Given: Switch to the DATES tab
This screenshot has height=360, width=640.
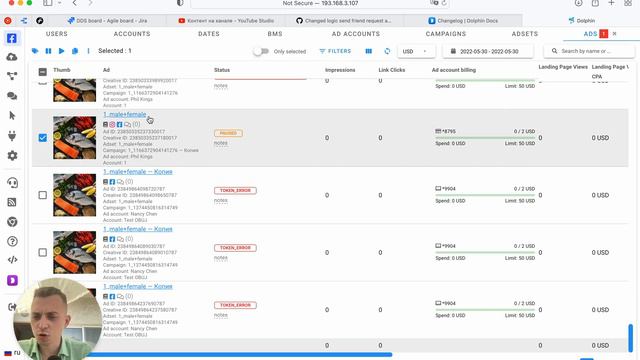Looking at the screenshot, I should point(209,34).
